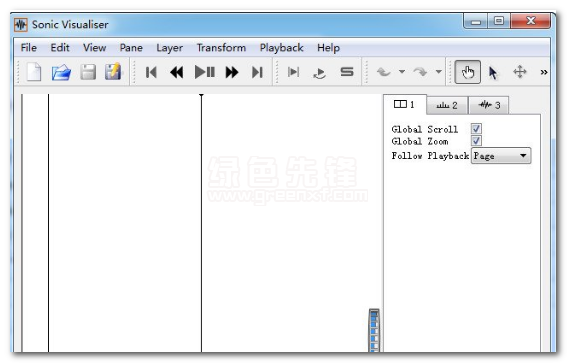This screenshot has width=567, height=363.
Task: Select the arrow Select tool
Action: coord(493,73)
